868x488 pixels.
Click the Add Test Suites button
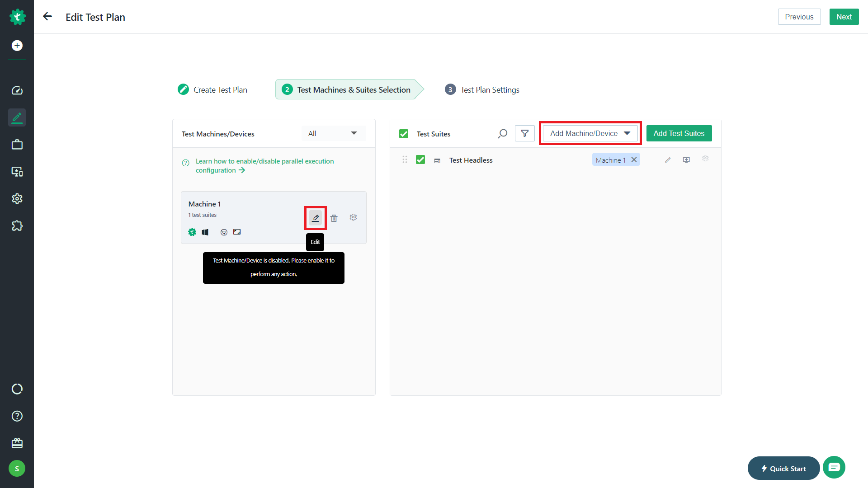coord(679,133)
